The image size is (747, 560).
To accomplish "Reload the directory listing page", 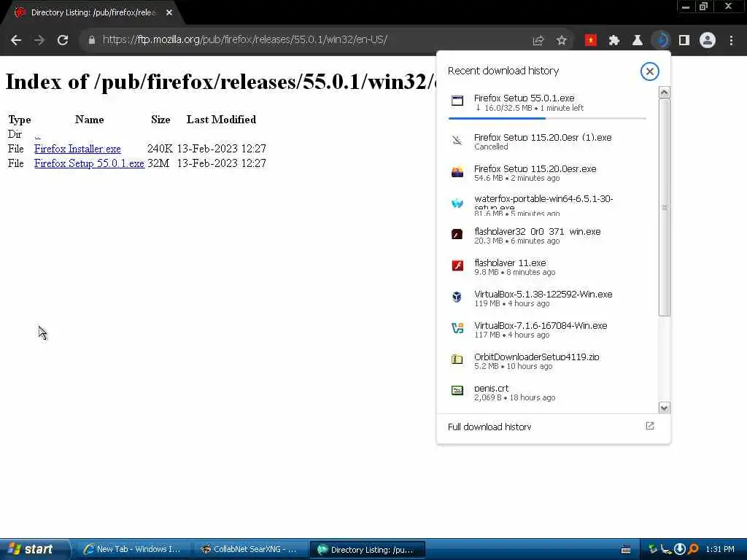I will pyautogui.click(x=63, y=40).
